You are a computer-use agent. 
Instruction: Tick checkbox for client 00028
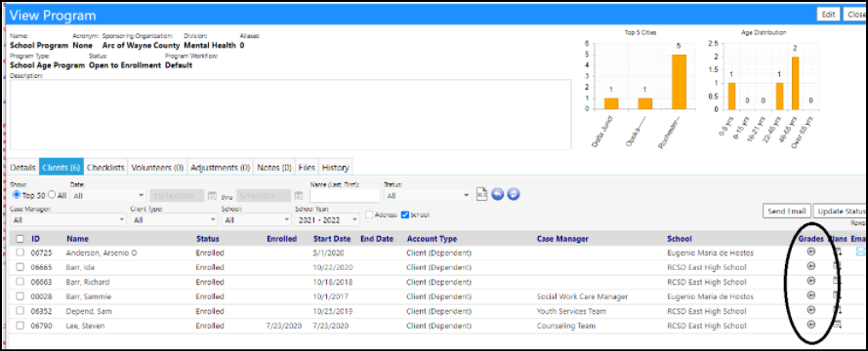[x=21, y=296]
